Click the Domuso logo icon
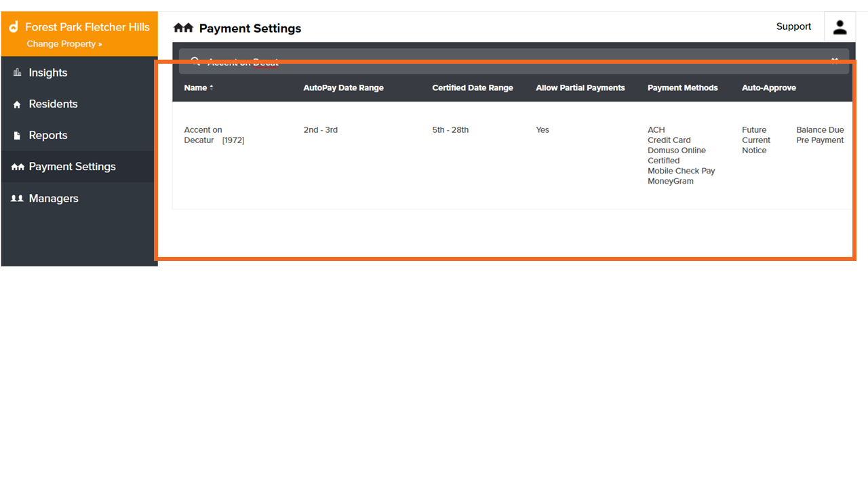 13,27
